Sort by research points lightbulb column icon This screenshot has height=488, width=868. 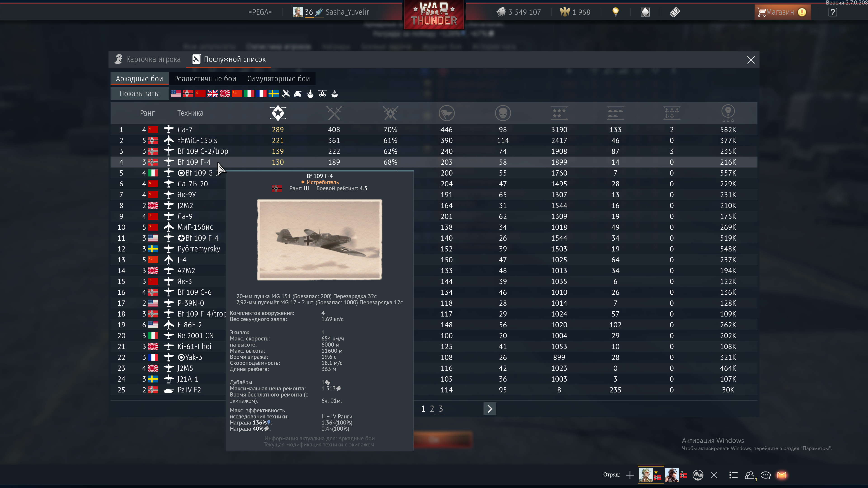728,113
